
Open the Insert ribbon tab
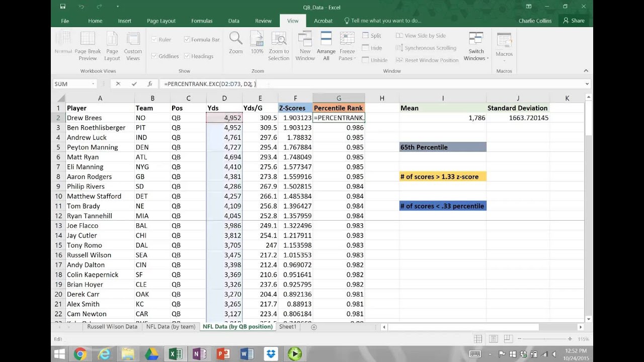coord(124,21)
